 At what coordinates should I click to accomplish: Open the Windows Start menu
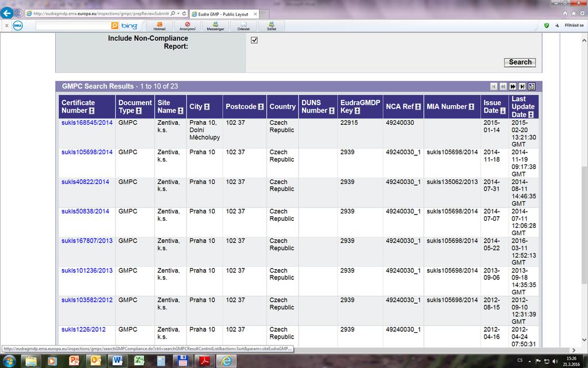click(x=9, y=361)
